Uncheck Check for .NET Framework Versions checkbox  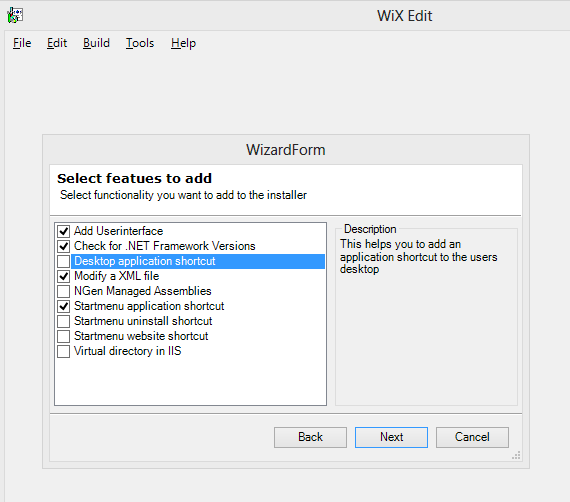click(64, 246)
